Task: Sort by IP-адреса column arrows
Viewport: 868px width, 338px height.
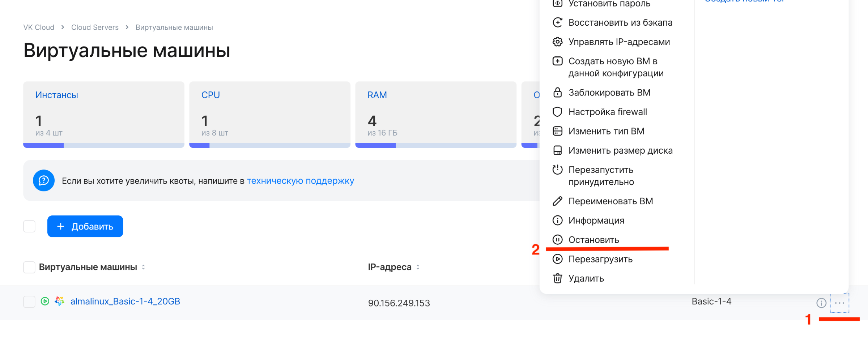Action: click(x=418, y=267)
